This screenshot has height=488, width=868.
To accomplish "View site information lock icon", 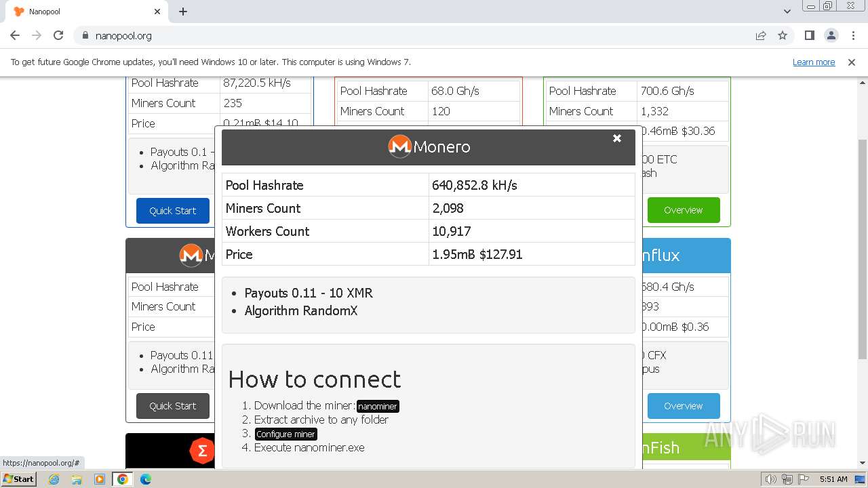I will (x=85, y=35).
